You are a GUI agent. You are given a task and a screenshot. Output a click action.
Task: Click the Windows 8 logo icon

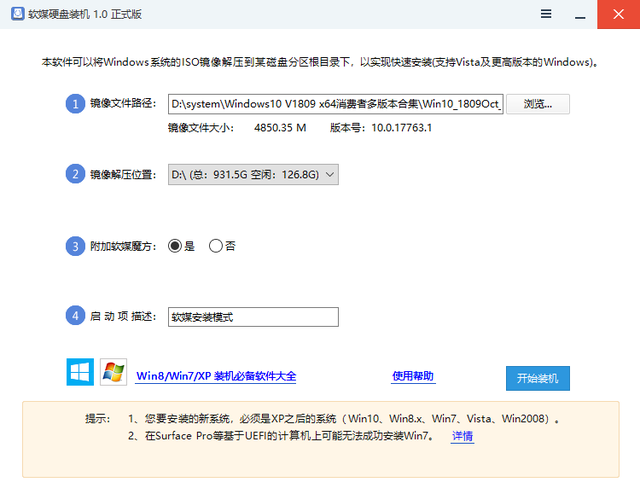[x=80, y=372]
